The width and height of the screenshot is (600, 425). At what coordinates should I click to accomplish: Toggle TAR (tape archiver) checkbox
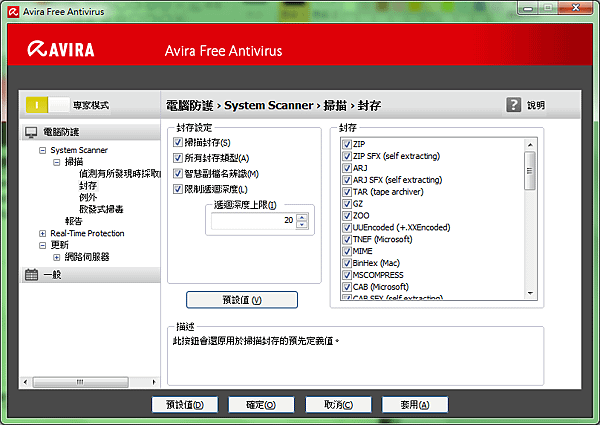[x=347, y=192]
